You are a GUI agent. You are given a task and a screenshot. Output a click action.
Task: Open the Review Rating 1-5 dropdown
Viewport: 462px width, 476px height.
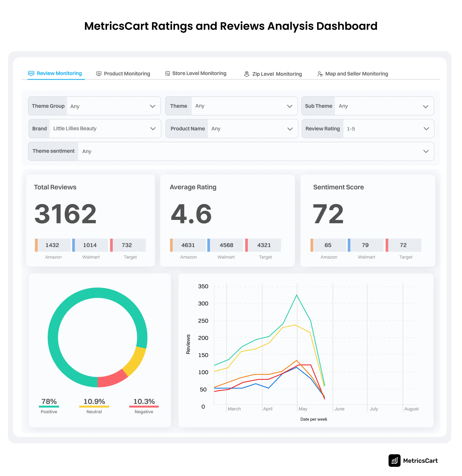(368, 128)
